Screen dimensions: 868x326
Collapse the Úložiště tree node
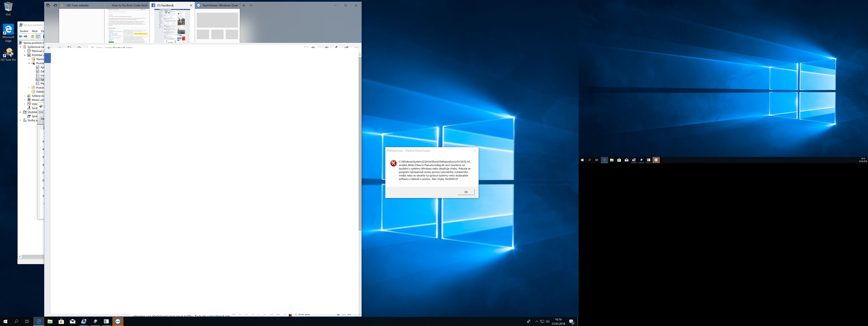click(20, 112)
